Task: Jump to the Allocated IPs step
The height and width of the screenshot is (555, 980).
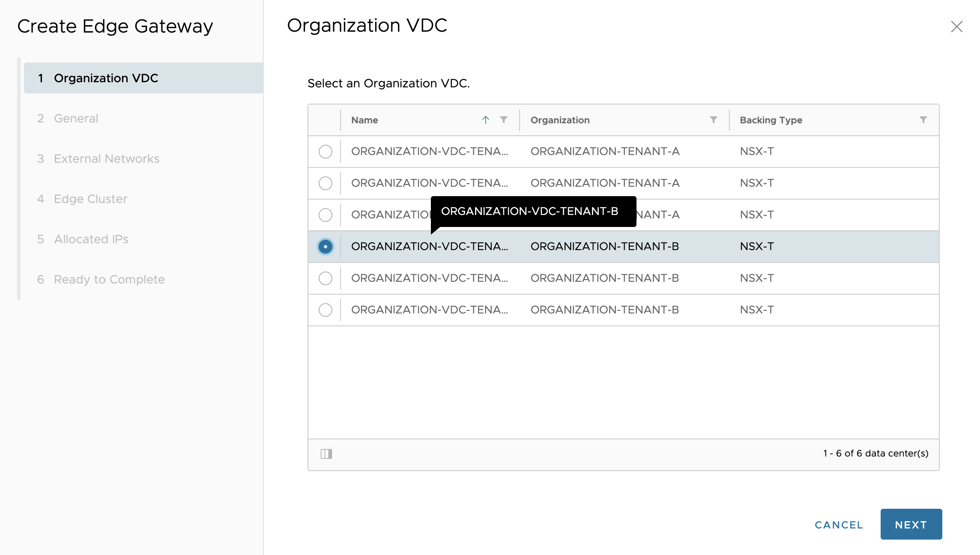Action: pos(91,239)
